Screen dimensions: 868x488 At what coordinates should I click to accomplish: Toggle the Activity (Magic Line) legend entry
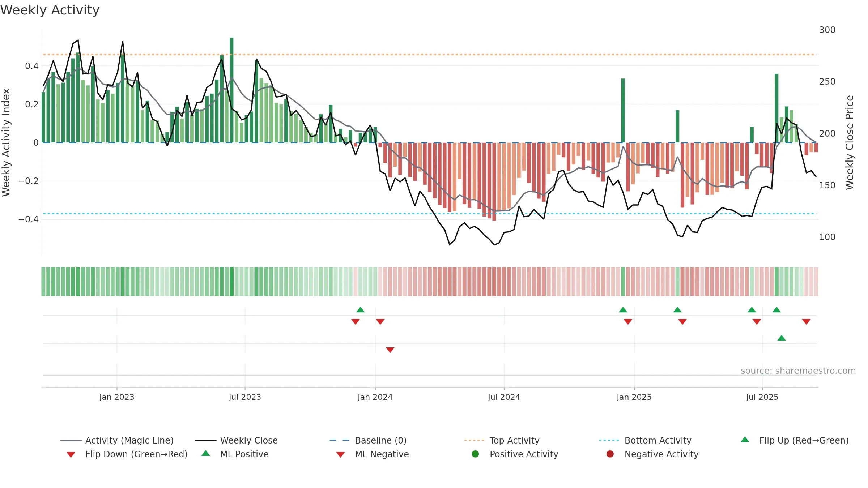point(116,440)
